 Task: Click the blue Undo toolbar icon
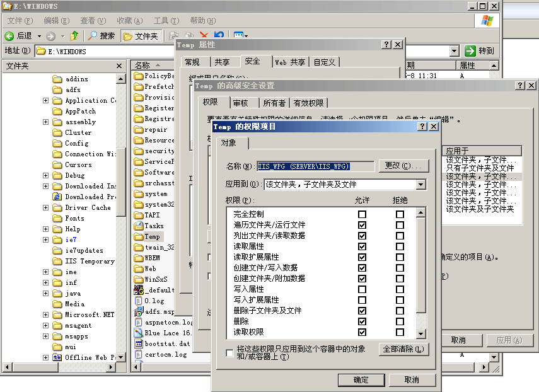pos(219,35)
